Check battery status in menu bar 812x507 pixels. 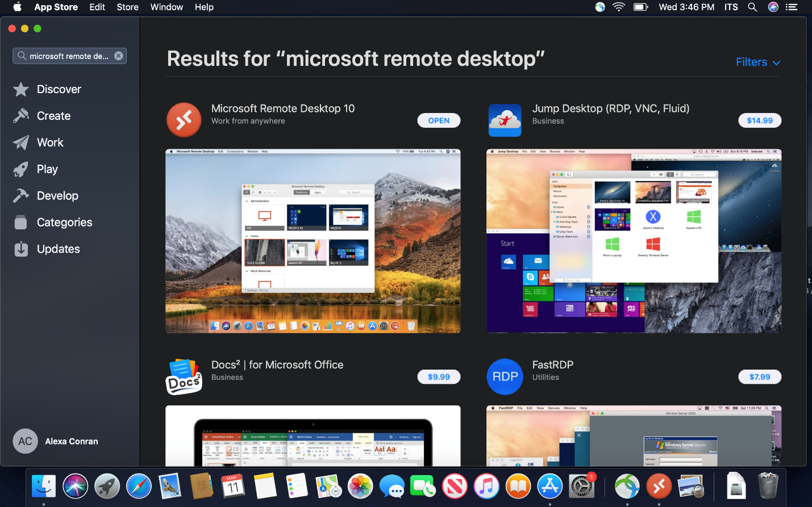coord(641,7)
